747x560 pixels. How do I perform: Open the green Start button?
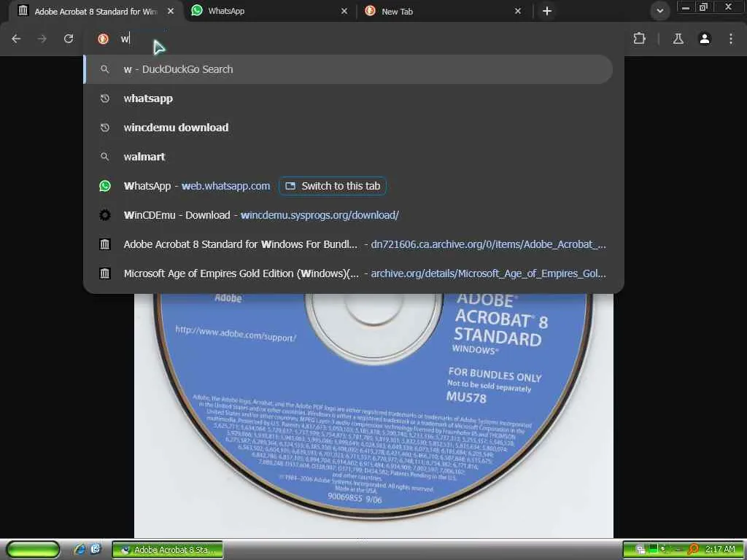pos(33,550)
